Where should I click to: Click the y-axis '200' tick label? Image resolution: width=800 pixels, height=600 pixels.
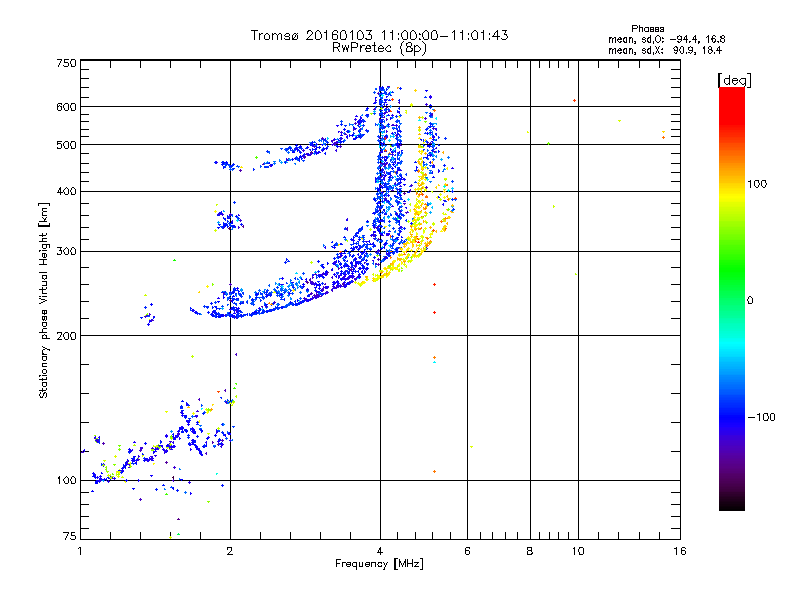pyautogui.click(x=66, y=336)
